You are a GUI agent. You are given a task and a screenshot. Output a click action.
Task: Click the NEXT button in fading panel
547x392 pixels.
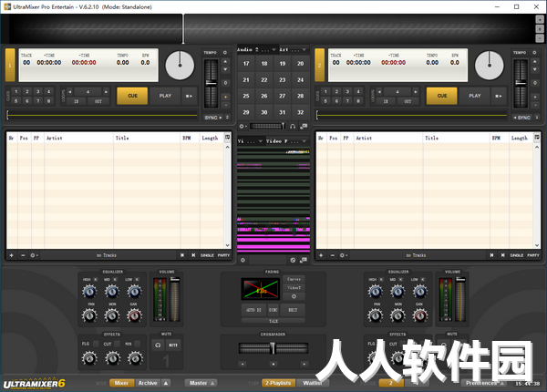(293, 310)
